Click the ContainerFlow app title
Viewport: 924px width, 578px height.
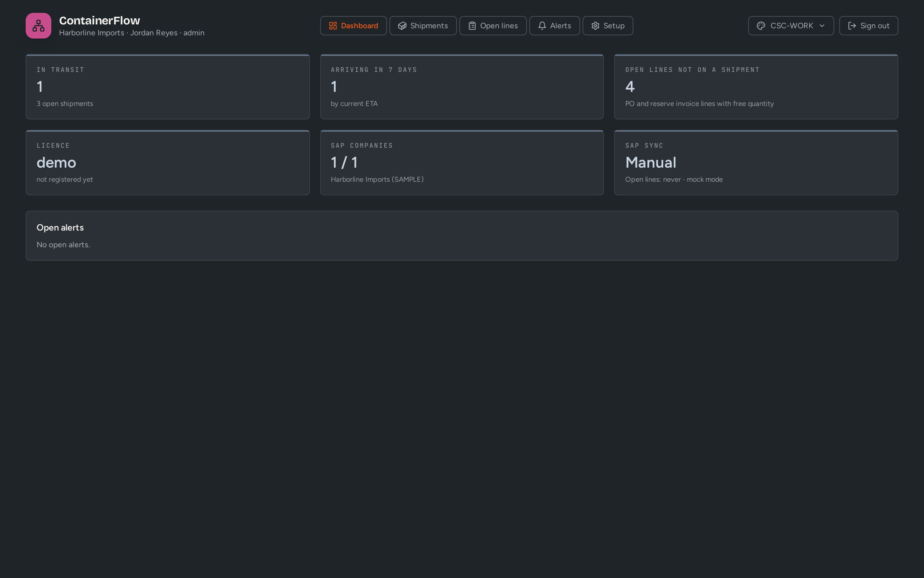tap(99, 20)
